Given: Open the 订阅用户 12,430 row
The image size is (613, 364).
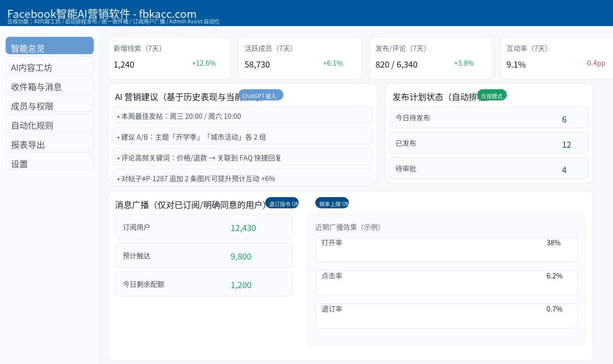Looking at the screenshot, I should point(203,227).
